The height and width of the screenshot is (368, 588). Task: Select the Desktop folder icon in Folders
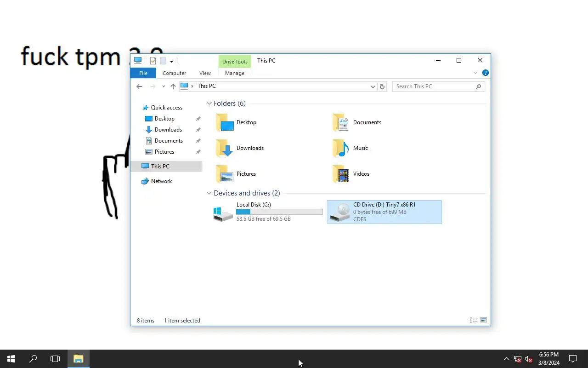tap(225, 122)
